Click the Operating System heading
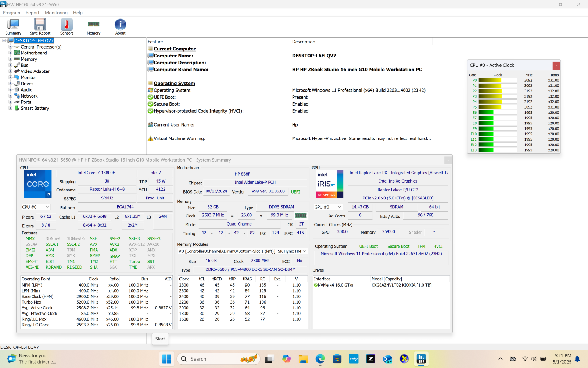Screen dimensions: 588x368 coord(174,84)
